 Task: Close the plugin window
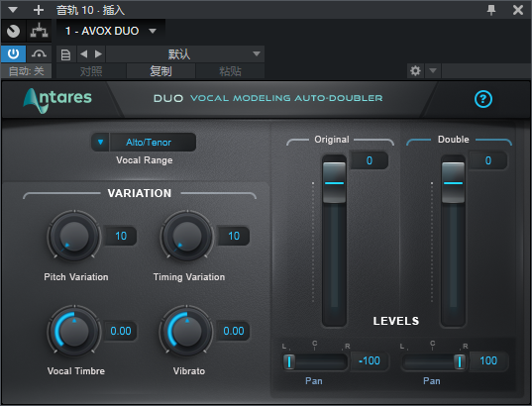pyautogui.click(x=518, y=10)
